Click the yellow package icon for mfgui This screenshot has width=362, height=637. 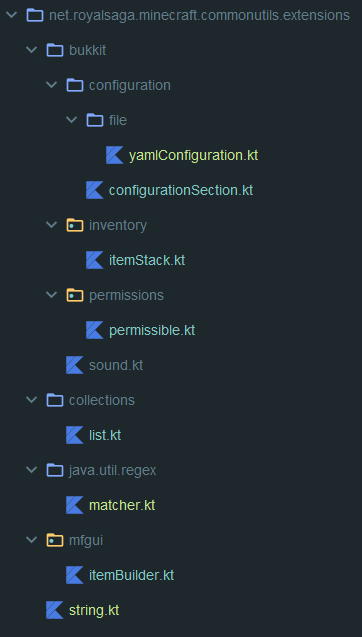point(55,540)
